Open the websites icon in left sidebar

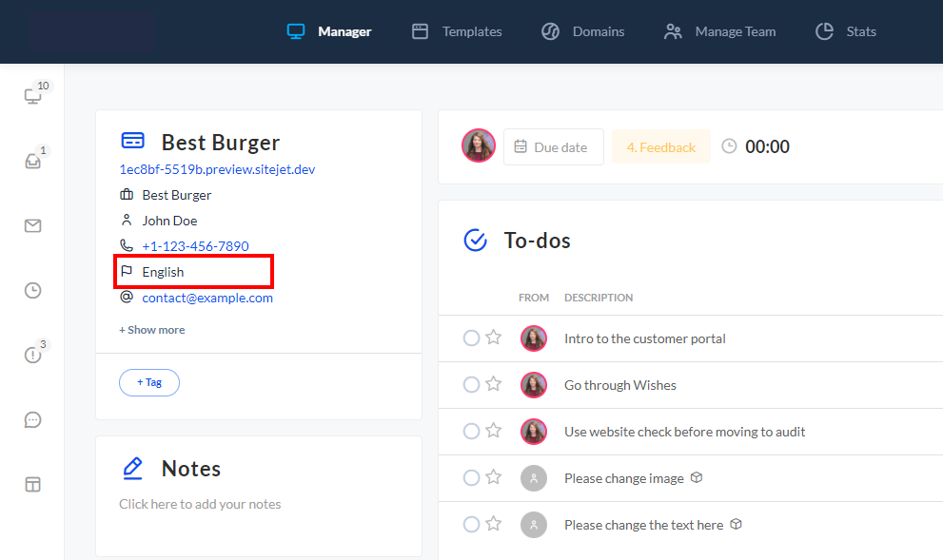pos(33,96)
